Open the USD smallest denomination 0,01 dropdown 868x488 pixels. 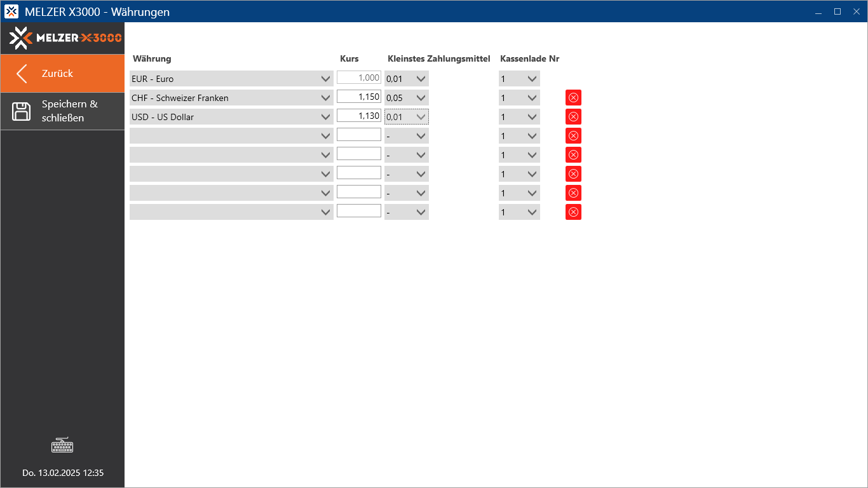407,117
